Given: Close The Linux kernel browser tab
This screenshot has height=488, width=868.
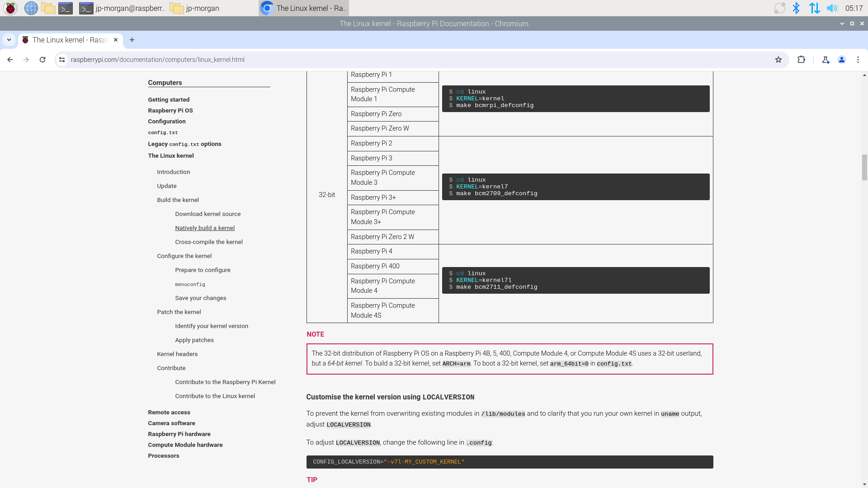Looking at the screenshot, I should pyautogui.click(x=116, y=40).
